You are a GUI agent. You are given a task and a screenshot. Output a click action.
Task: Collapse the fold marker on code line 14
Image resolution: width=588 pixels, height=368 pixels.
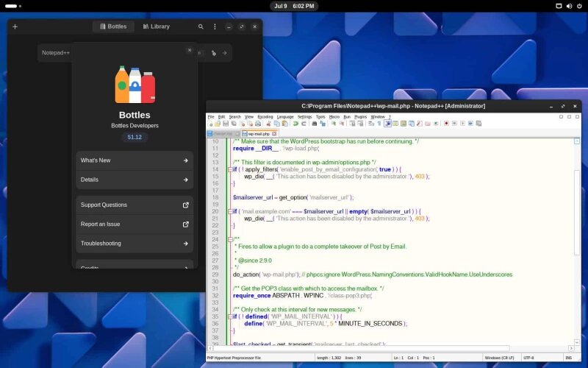(230, 169)
